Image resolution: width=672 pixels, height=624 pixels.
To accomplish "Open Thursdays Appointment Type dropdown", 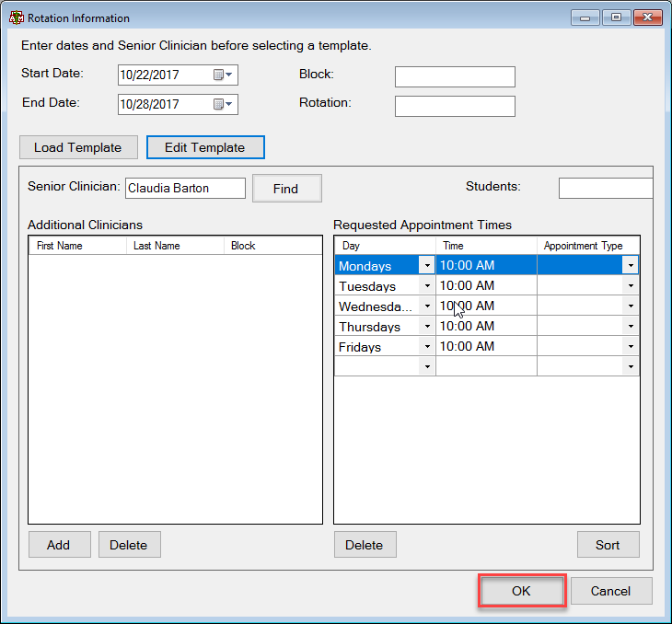I will [x=631, y=326].
